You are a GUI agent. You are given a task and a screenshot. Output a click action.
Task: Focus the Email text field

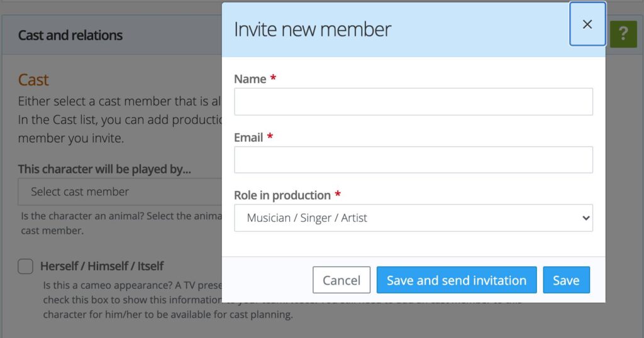pos(413,160)
